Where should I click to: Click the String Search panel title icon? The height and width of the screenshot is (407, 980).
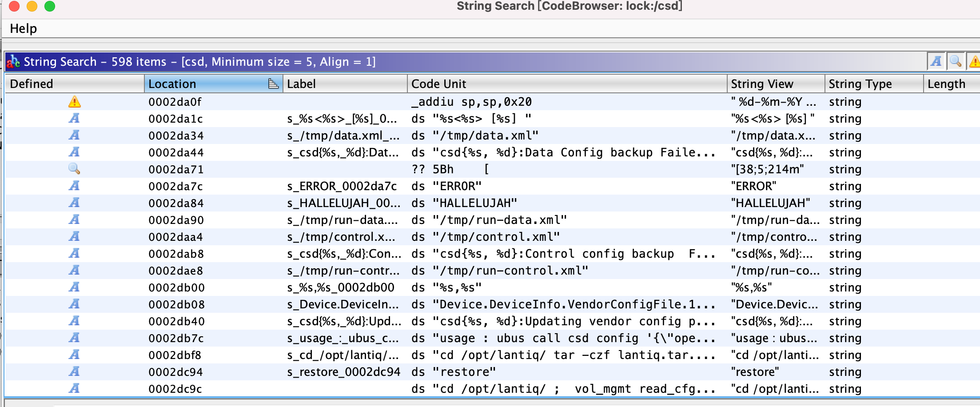point(13,61)
